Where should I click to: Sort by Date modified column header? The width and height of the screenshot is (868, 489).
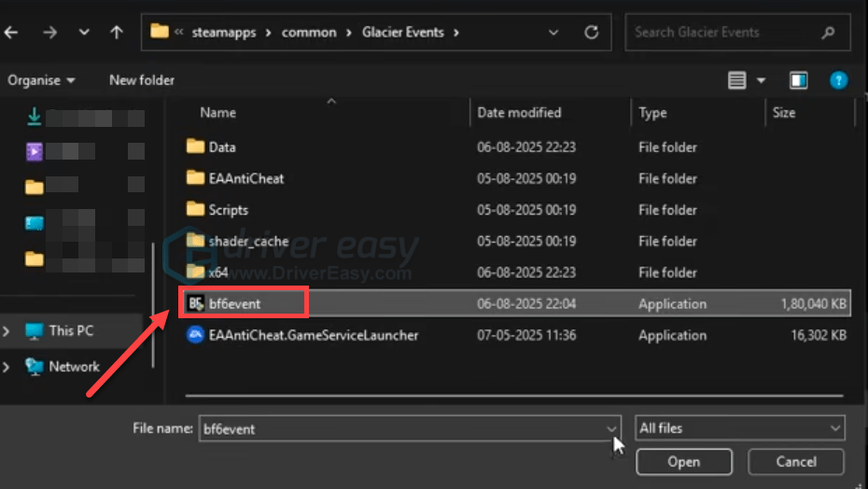point(519,113)
